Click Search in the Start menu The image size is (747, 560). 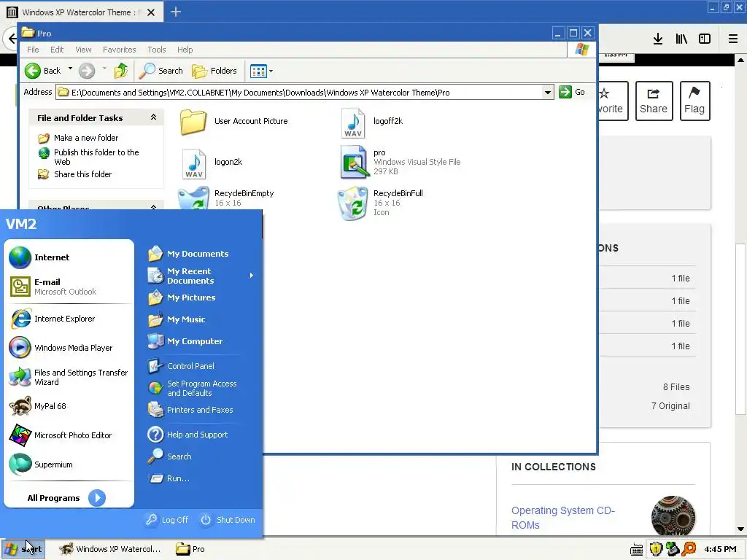[x=169, y=456]
